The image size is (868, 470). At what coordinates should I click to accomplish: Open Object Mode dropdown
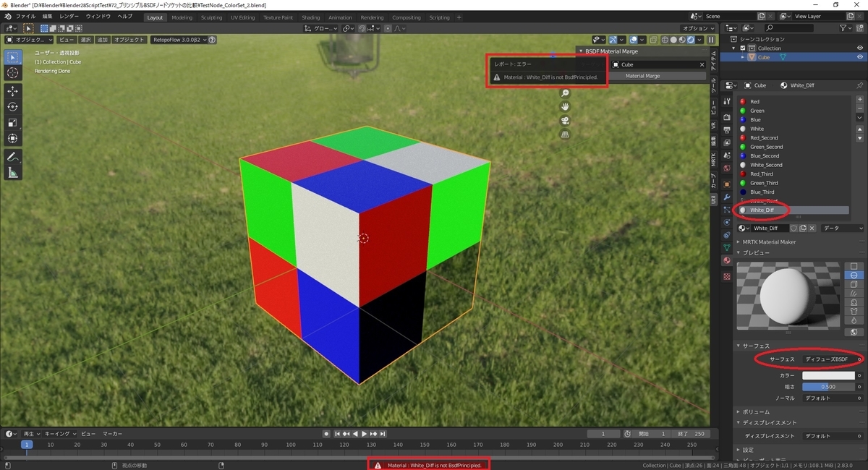29,40
